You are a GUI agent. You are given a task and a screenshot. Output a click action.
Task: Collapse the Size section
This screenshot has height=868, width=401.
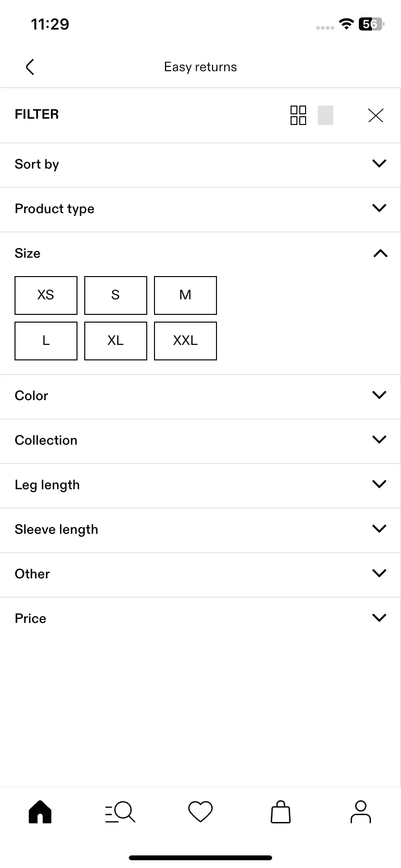coord(200,253)
